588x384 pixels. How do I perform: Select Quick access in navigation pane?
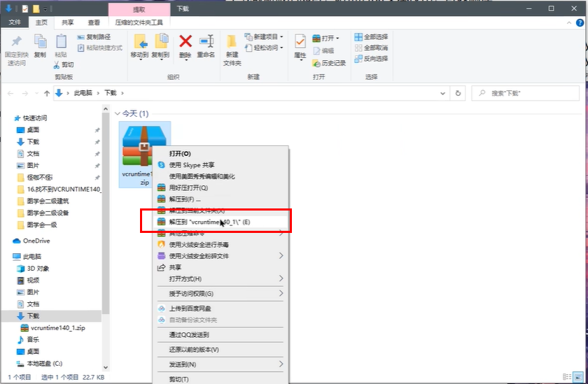tap(34, 118)
